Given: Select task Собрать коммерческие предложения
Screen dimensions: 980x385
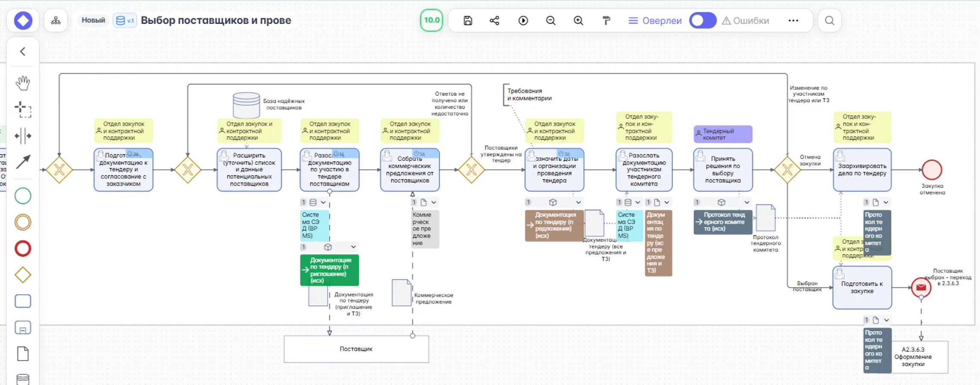Looking at the screenshot, I should 410,170.
